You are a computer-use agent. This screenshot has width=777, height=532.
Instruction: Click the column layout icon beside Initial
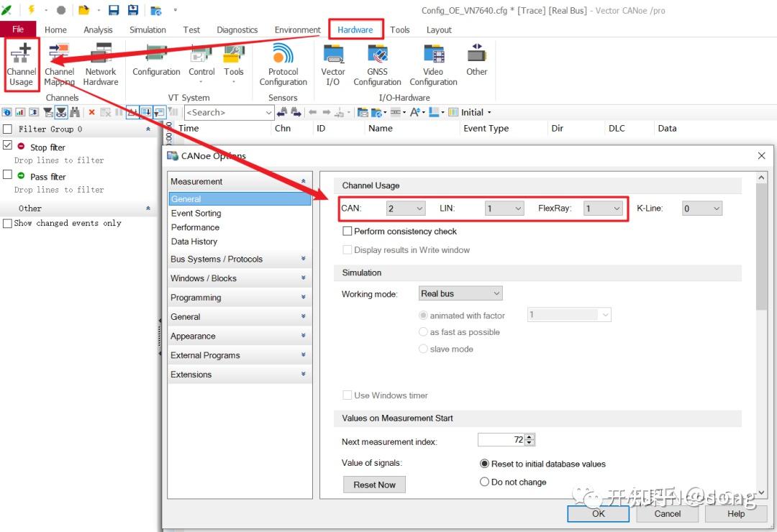tap(453, 112)
